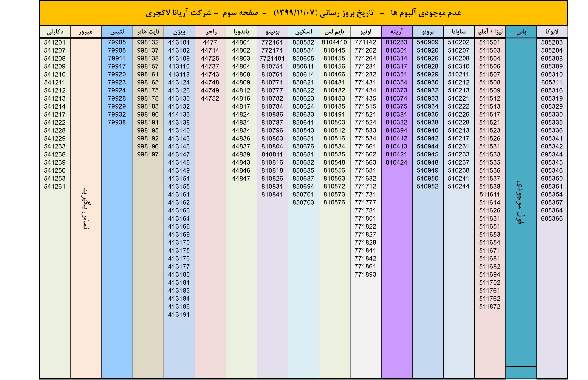Click the ساوانا column header
This screenshot has height=380, width=588.
click(458, 32)
